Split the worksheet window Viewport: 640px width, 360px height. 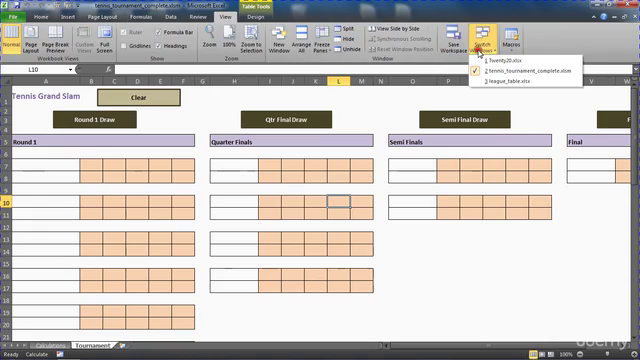344,29
